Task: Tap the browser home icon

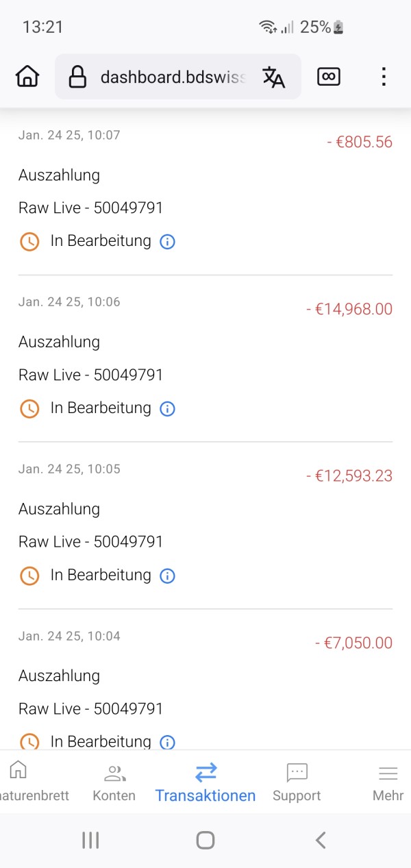Action: (27, 77)
